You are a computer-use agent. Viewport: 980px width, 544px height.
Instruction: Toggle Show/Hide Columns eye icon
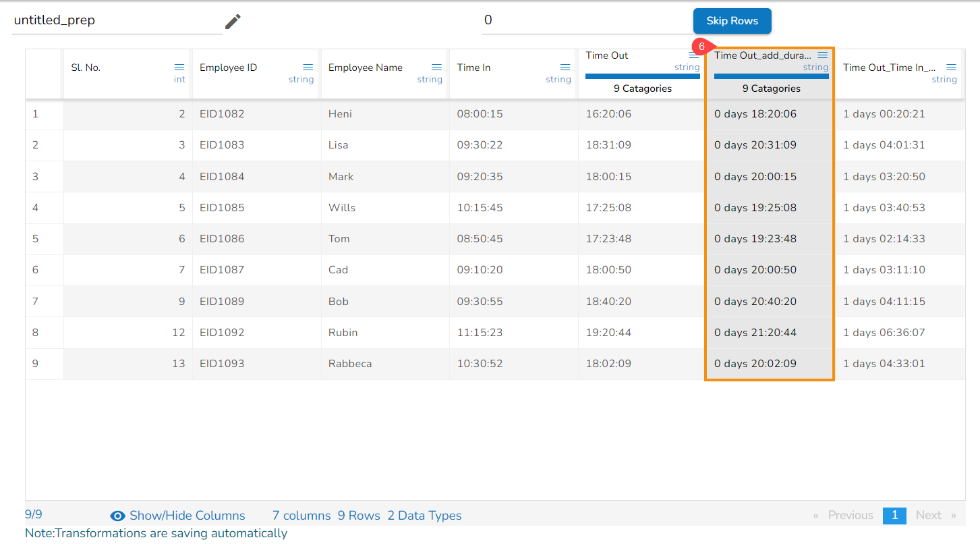[x=117, y=516]
